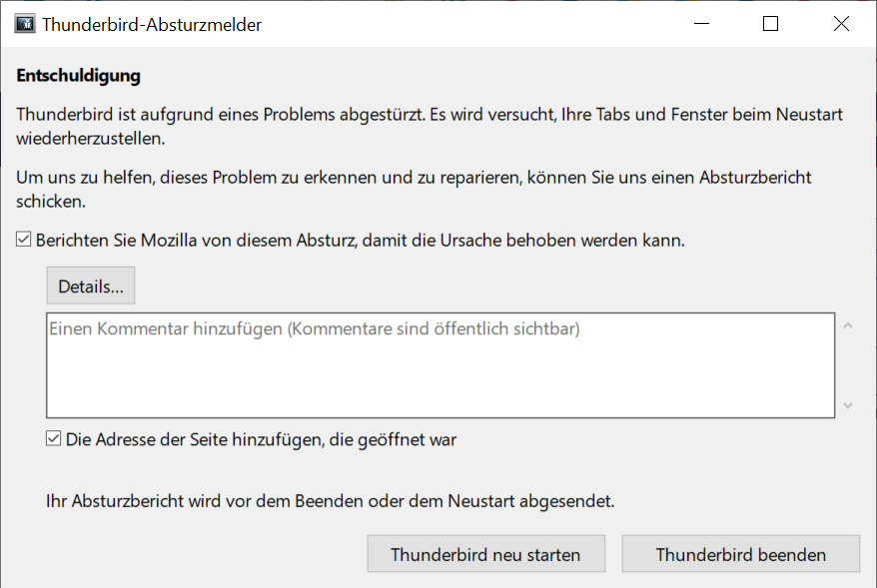Choose Thunderbird beenden to quit
Image resolution: width=877 pixels, height=588 pixels.
click(x=740, y=554)
